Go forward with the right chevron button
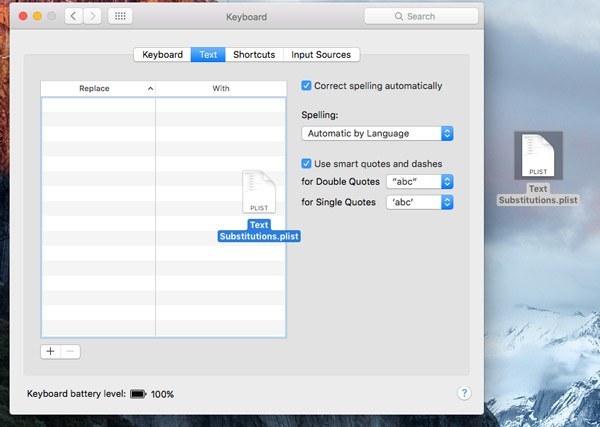This screenshot has height=427, width=600. 92,16
